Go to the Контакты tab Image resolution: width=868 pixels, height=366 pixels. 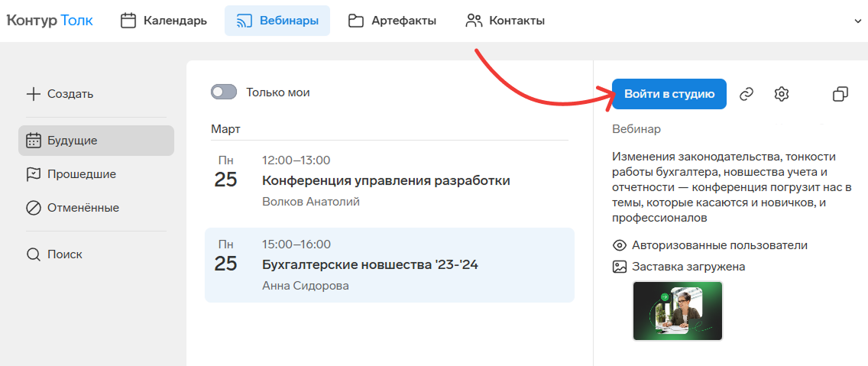coord(505,21)
